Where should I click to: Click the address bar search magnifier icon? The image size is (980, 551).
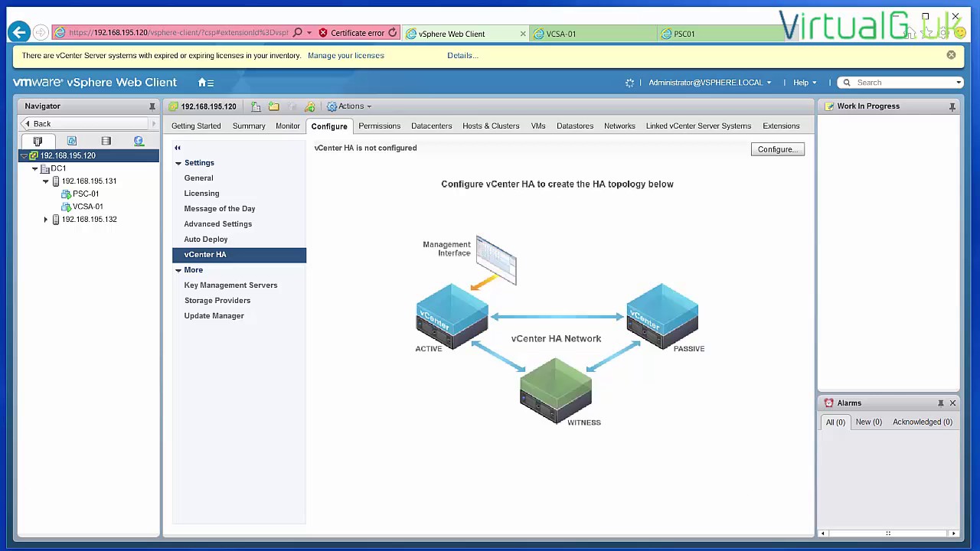(x=298, y=33)
